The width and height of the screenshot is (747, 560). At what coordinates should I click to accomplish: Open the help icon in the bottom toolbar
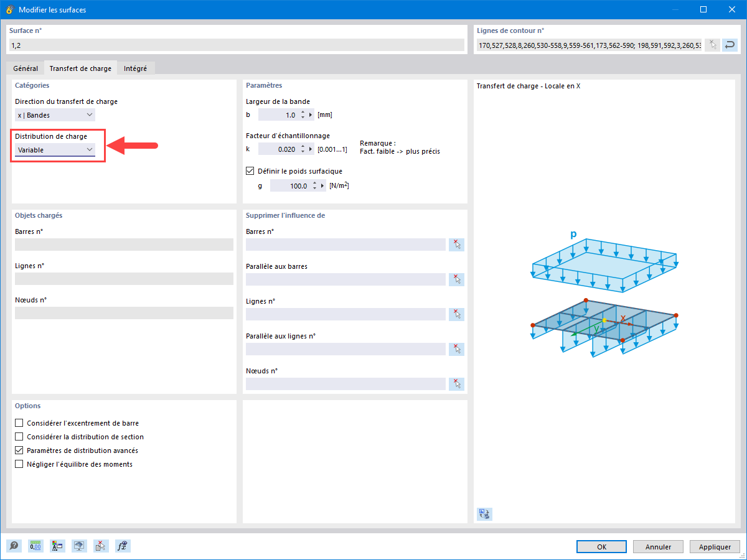pos(14,546)
